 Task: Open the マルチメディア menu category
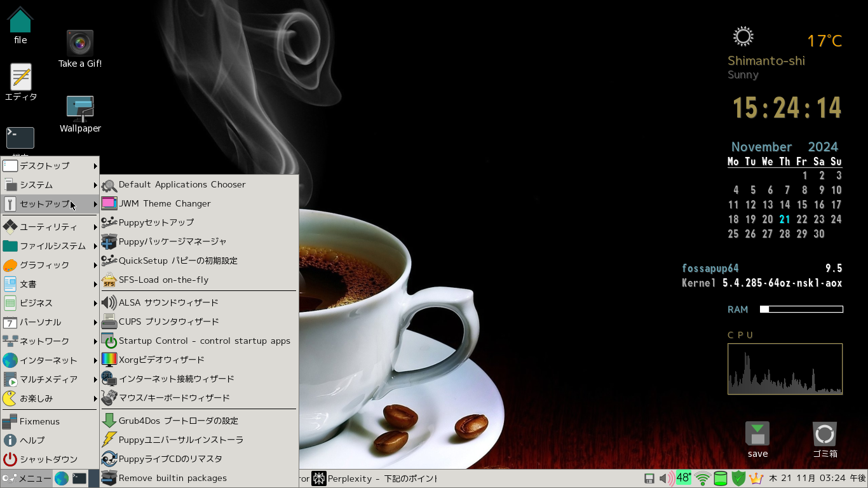coord(50,379)
